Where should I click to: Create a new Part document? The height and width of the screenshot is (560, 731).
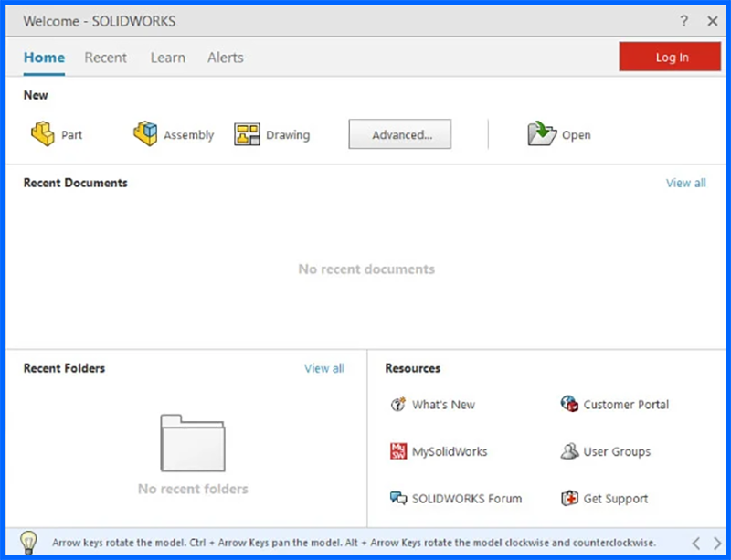[57, 133]
